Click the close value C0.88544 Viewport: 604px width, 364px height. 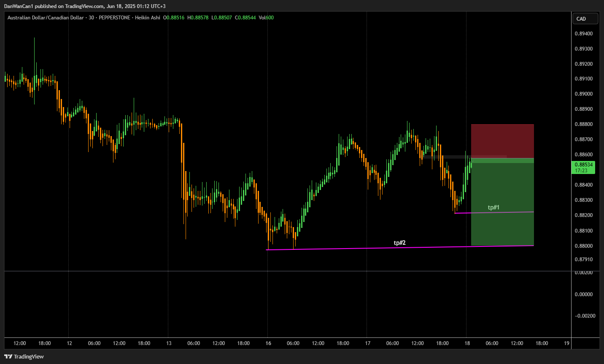pos(245,18)
